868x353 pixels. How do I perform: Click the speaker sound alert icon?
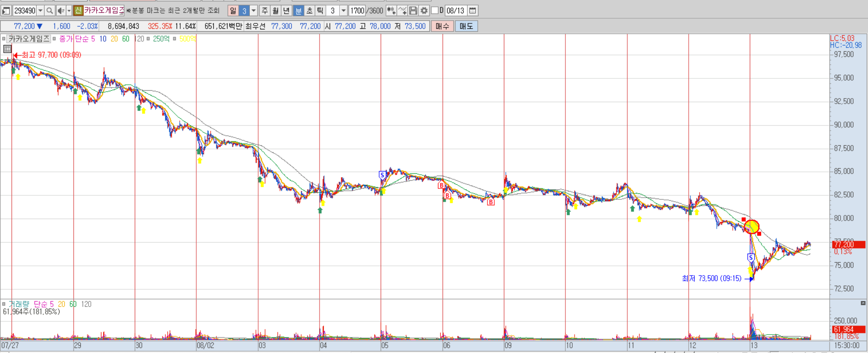coord(61,11)
